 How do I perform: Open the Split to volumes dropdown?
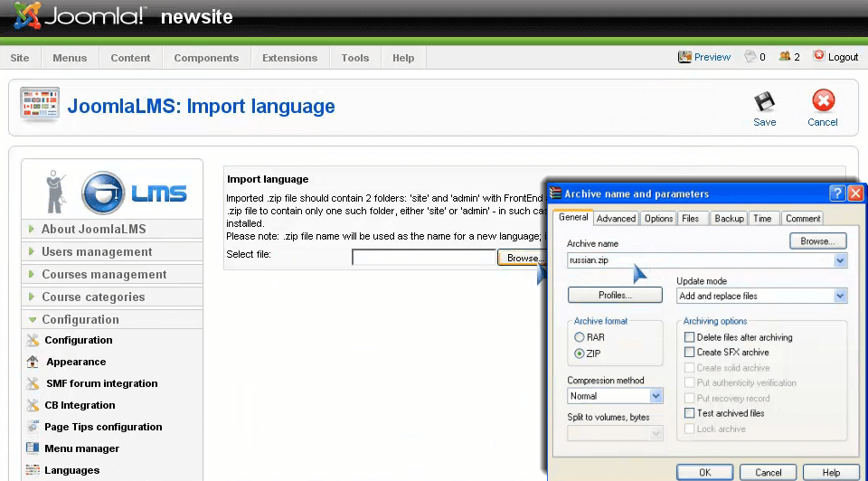point(656,433)
